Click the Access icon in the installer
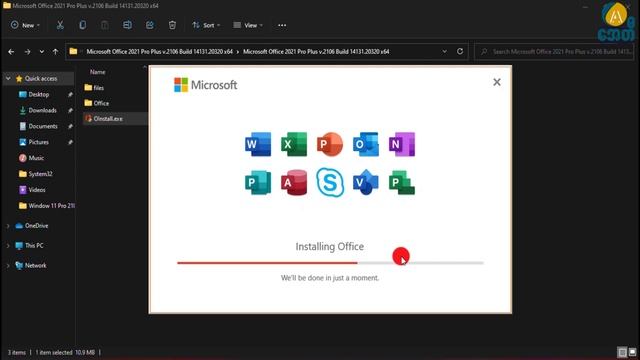 pyautogui.click(x=294, y=182)
